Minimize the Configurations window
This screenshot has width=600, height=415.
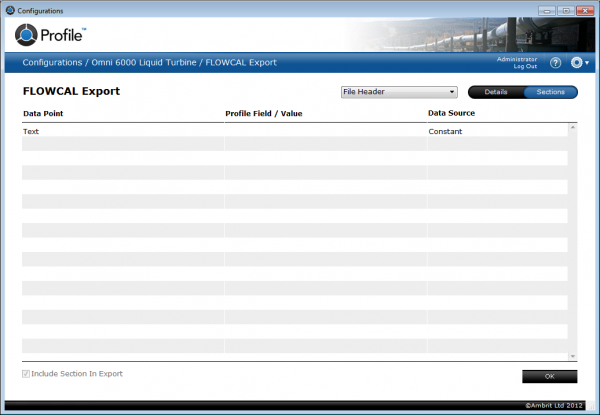tap(547, 11)
